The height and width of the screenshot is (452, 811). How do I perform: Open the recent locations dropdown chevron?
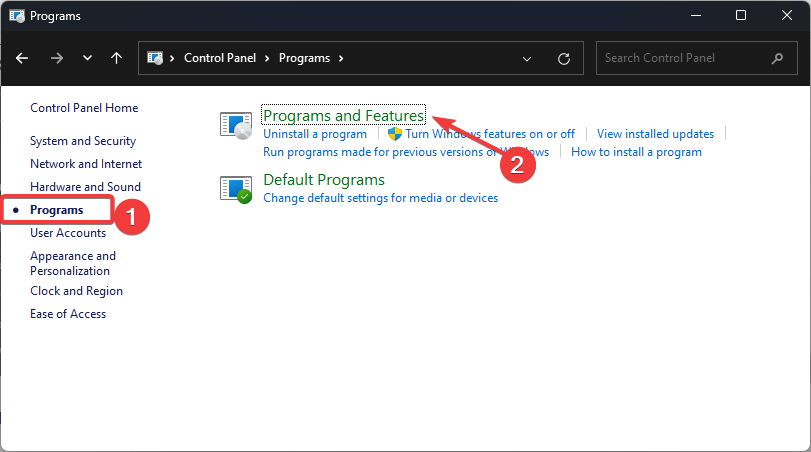tap(87, 58)
